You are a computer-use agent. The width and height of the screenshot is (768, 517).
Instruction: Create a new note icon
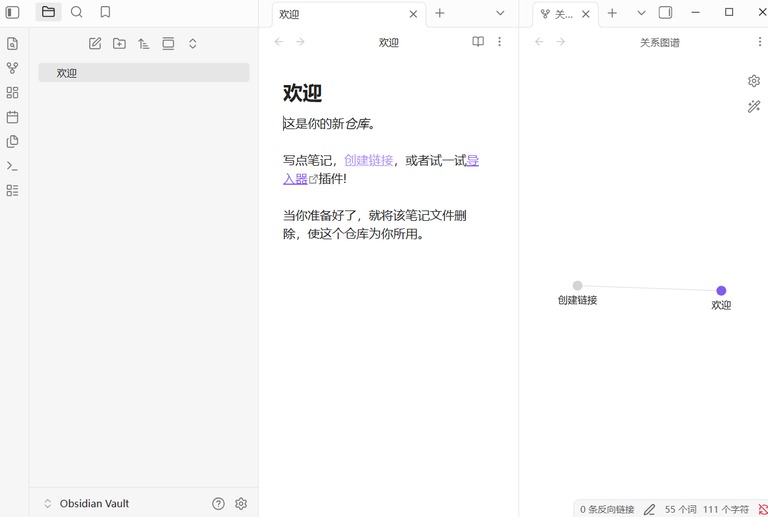95,44
